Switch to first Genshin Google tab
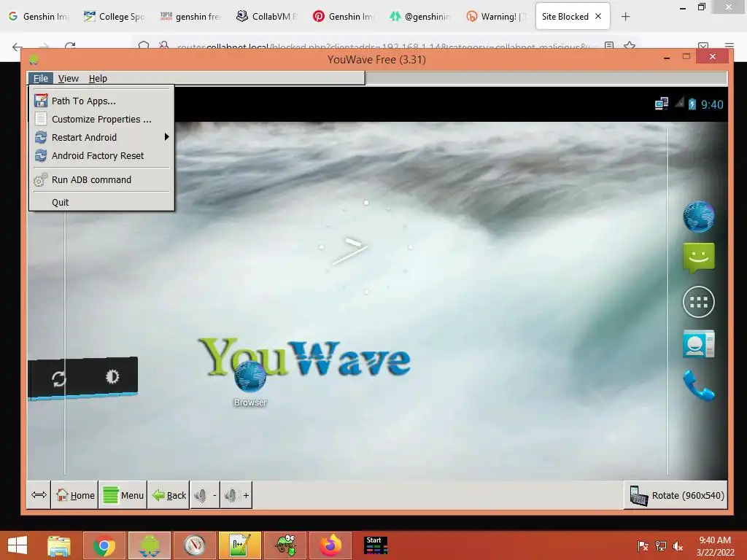The image size is (747, 560). (x=39, y=16)
